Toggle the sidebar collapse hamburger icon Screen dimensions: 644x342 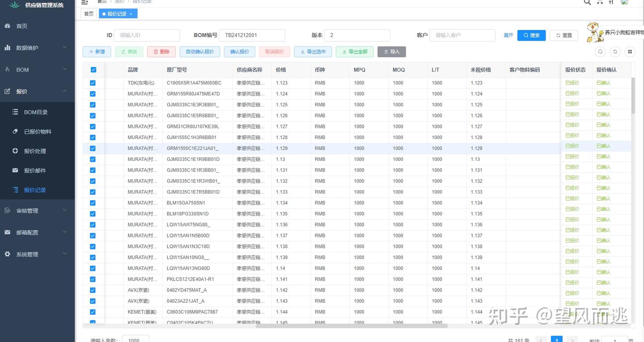pos(85,2)
